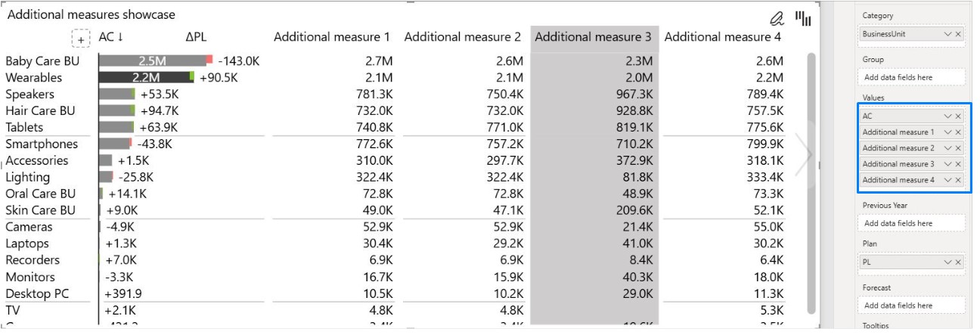Viewport: 980px width, 335px height.
Task: Open Additional measure 2 field dropdown
Action: (948, 148)
